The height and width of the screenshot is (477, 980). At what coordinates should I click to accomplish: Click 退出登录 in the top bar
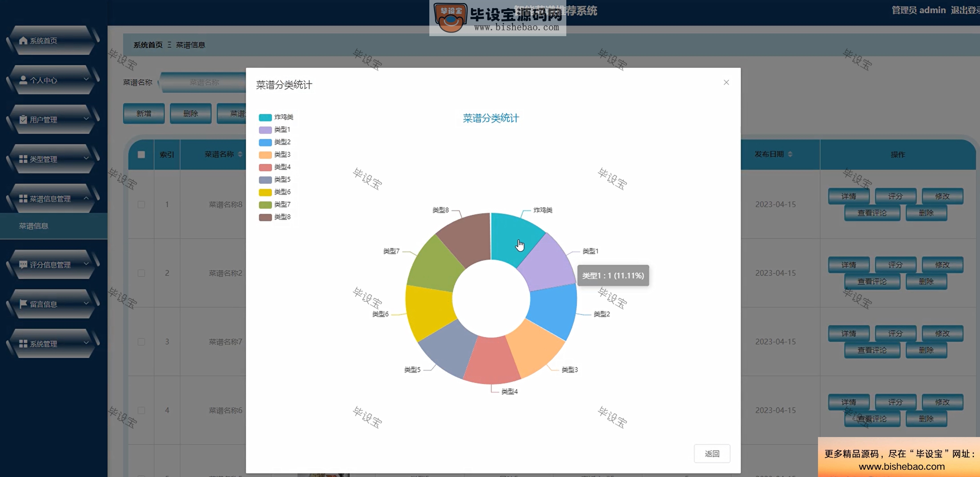click(x=965, y=10)
